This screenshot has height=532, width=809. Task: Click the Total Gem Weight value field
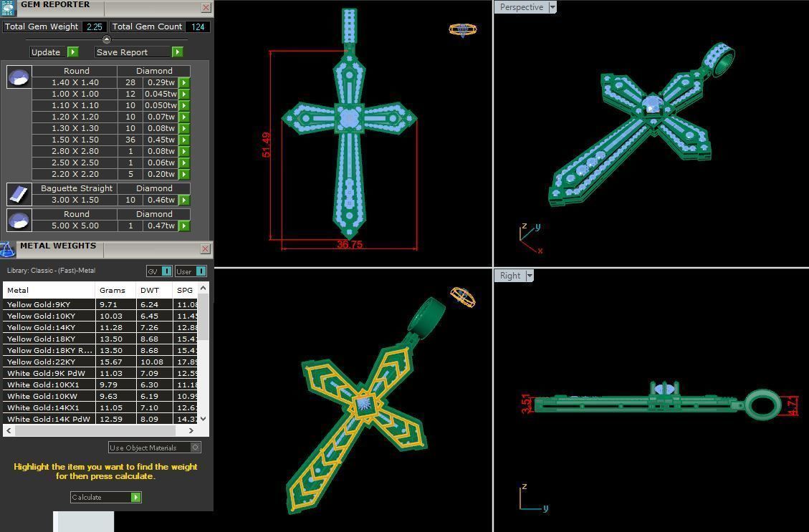pos(94,26)
